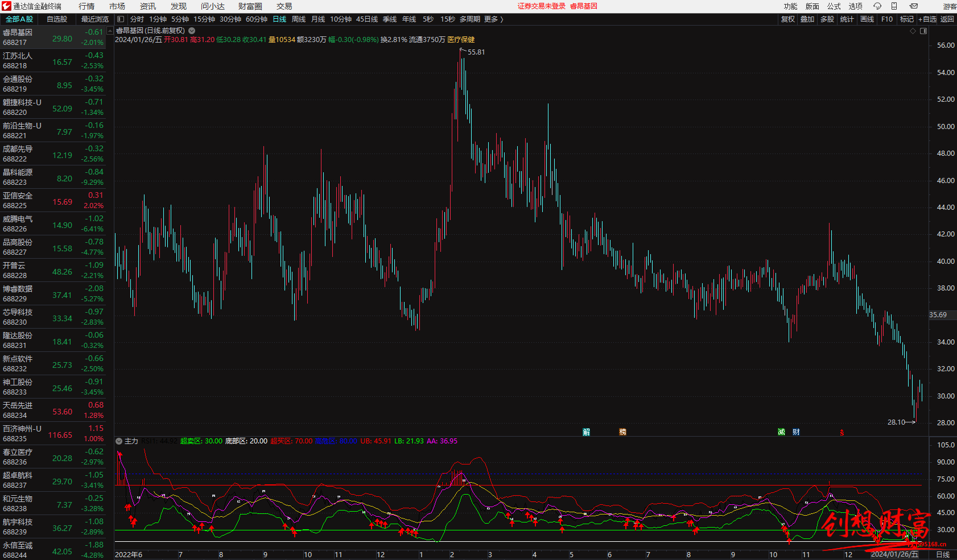The image size is (957, 560).
Task: Expand 更多 period options
Action: [x=493, y=19]
